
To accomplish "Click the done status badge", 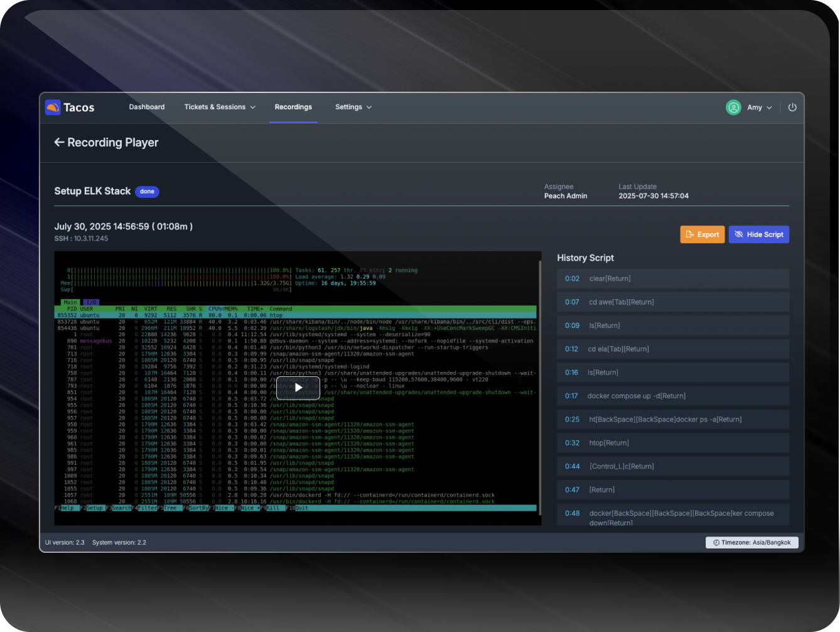I will pyautogui.click(x=147, y=192).
